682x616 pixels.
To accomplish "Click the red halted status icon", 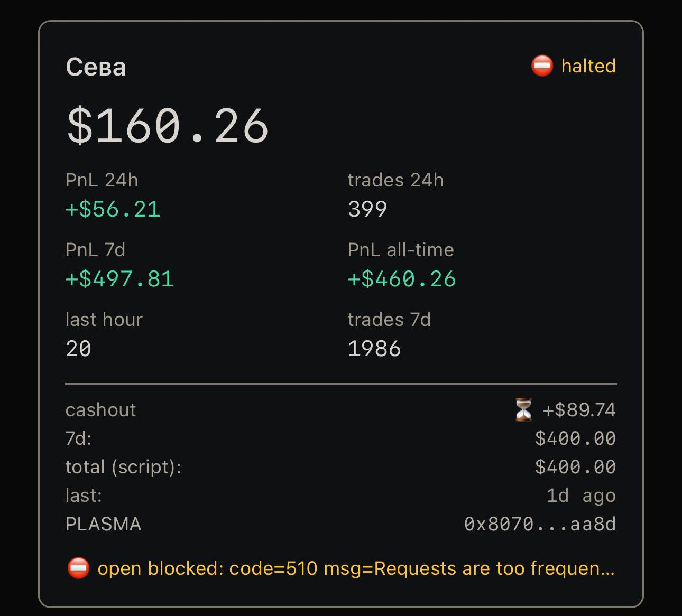I will click(x=542, y=66).
